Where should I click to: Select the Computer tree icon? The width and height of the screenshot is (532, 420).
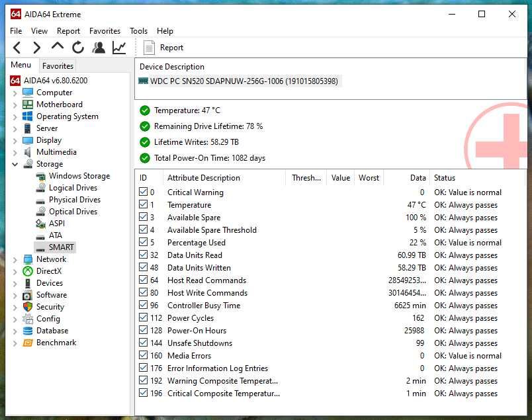[x=28, y=93]
